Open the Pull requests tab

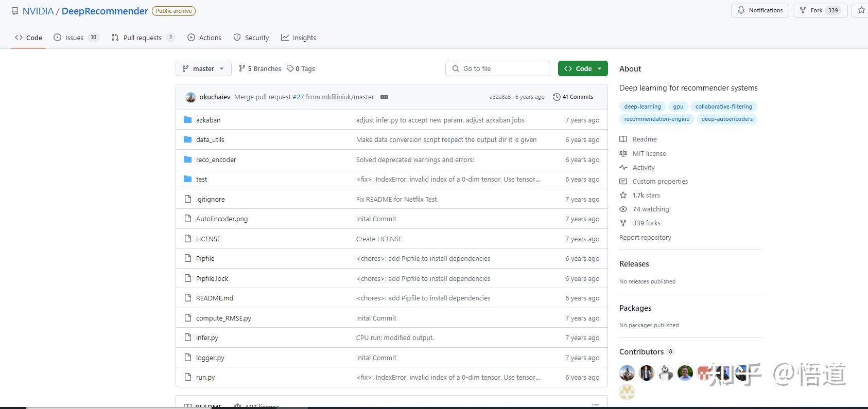point(142,38)
